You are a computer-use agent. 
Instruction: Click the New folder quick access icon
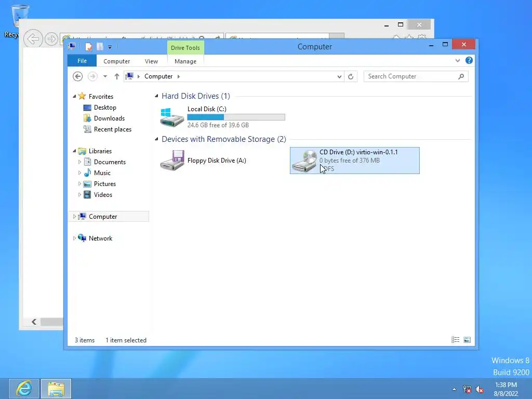click(x=100, y=47)
